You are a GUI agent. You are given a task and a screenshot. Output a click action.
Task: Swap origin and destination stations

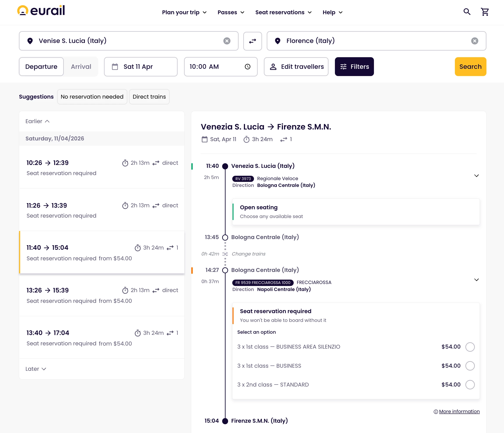(x=252, y=41)
